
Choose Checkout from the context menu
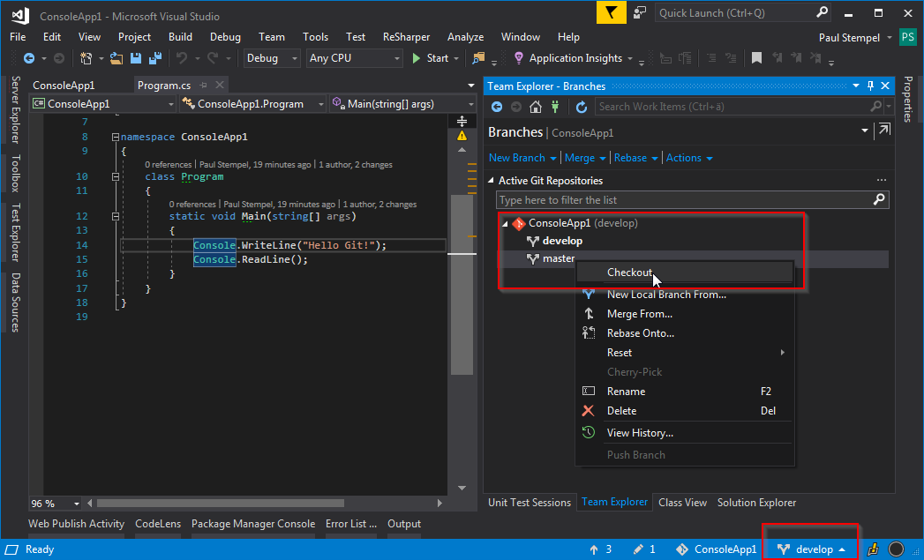pyautogui.click(x=629, y=273)
